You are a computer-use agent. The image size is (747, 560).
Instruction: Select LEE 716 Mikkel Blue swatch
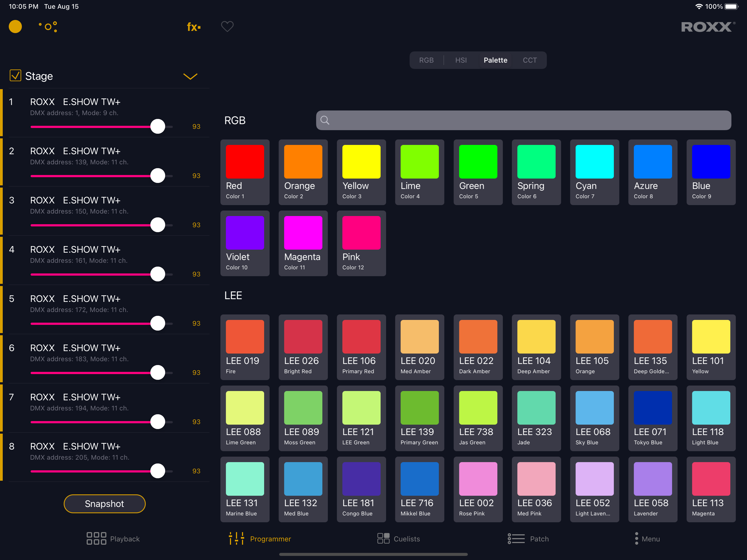(419, 489)
